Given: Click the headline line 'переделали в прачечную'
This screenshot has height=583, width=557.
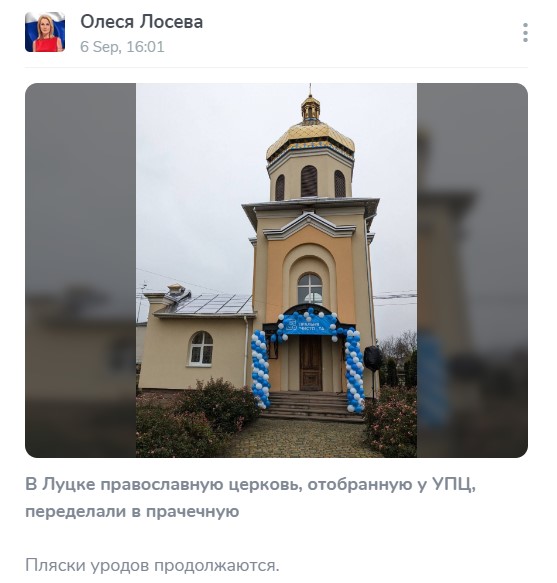Looking at the screenshot, I should 132,512.
